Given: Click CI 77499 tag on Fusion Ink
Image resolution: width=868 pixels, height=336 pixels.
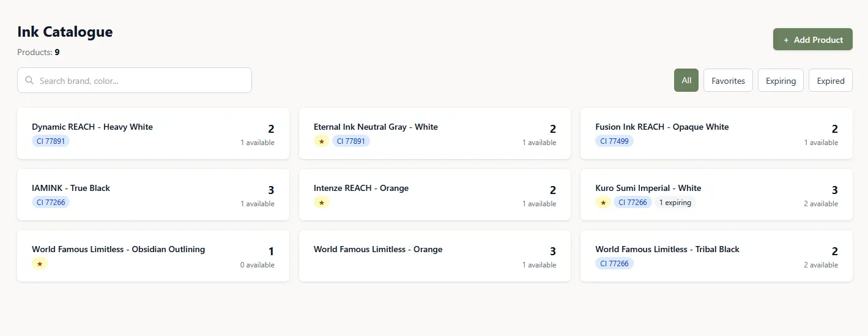Looking at the screenshot, I should point(614,141).
